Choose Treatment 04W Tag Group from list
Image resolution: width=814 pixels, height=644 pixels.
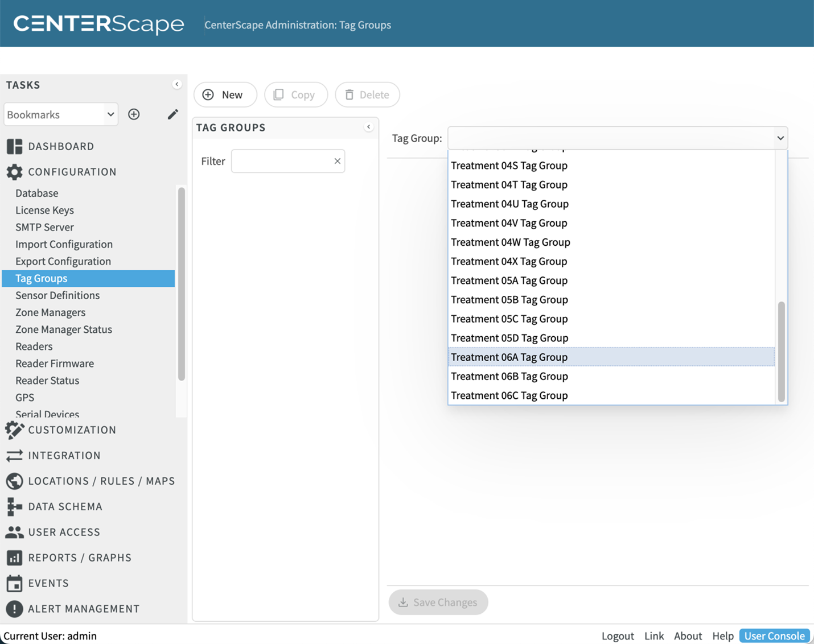[510, 242]
